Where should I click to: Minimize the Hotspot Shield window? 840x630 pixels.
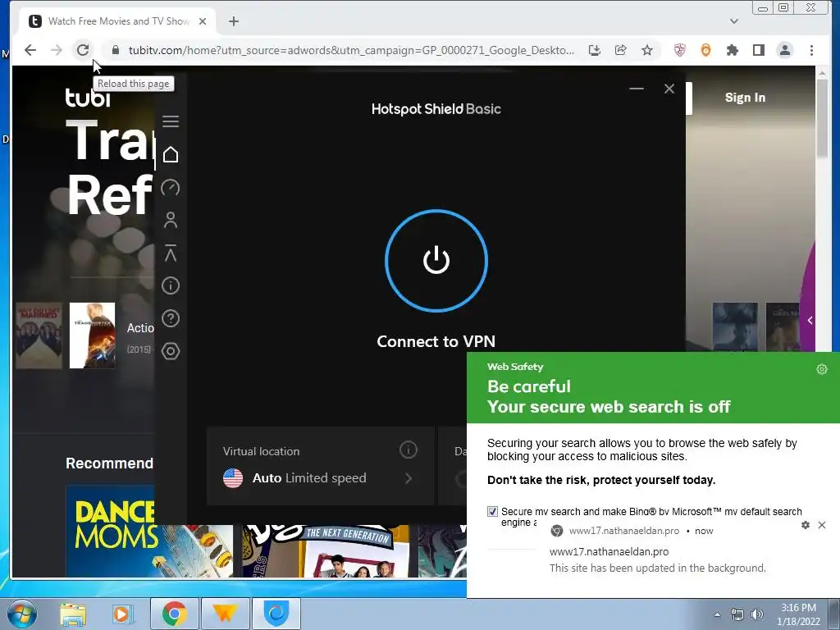tap(637, 89)
